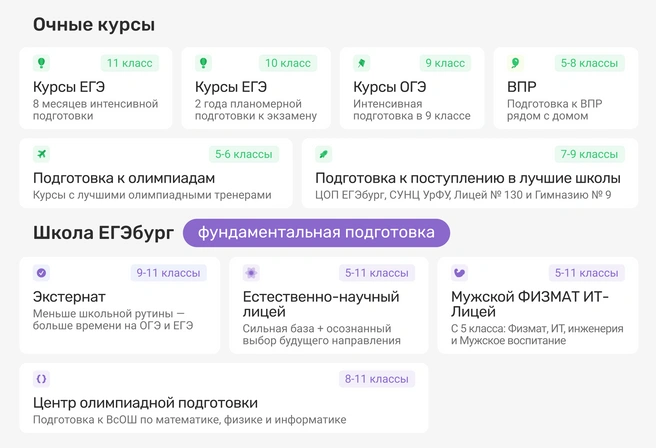656x448 pixels.
Task: Open the Курсы ЕГЭ title with 2 года text
Action: coord(231,87)
